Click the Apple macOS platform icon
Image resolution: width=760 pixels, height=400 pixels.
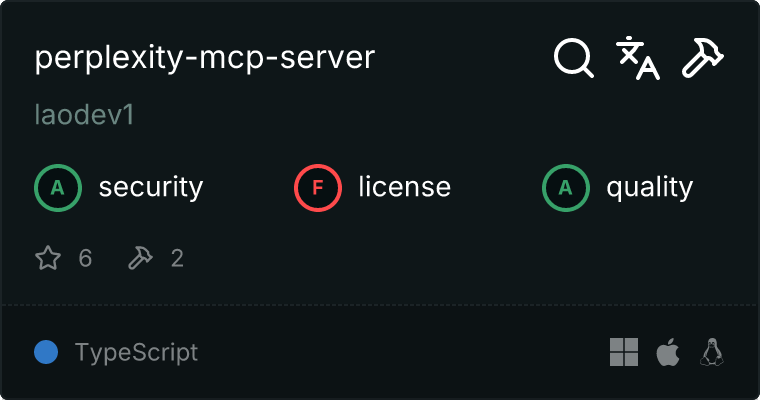click(x=667, y=352)
